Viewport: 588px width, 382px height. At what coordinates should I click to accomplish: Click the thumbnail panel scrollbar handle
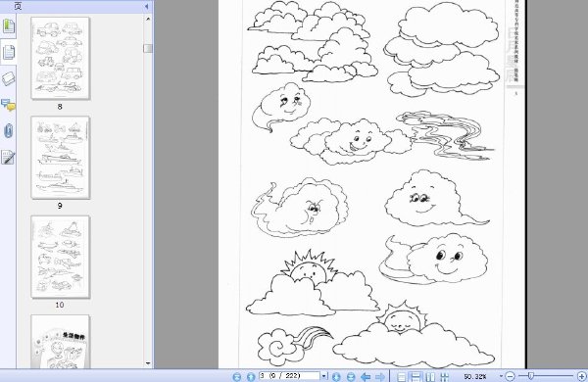(148, 48)
